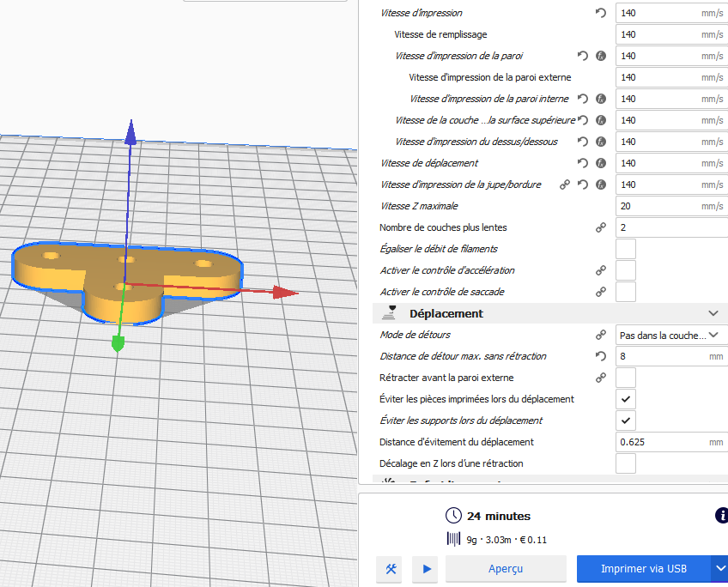Click the Mode de détours label

[x=415, y=335]
